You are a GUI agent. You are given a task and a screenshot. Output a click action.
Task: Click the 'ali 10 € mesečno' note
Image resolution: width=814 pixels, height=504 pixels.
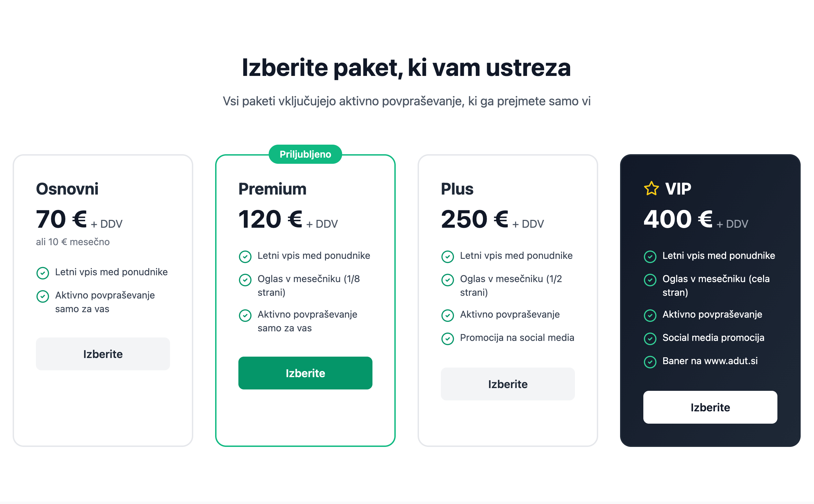[73, 242]
